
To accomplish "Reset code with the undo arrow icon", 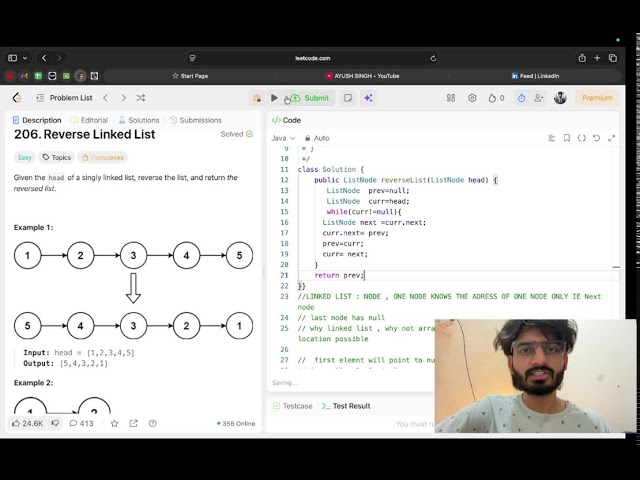I will [x=596, y=138].
